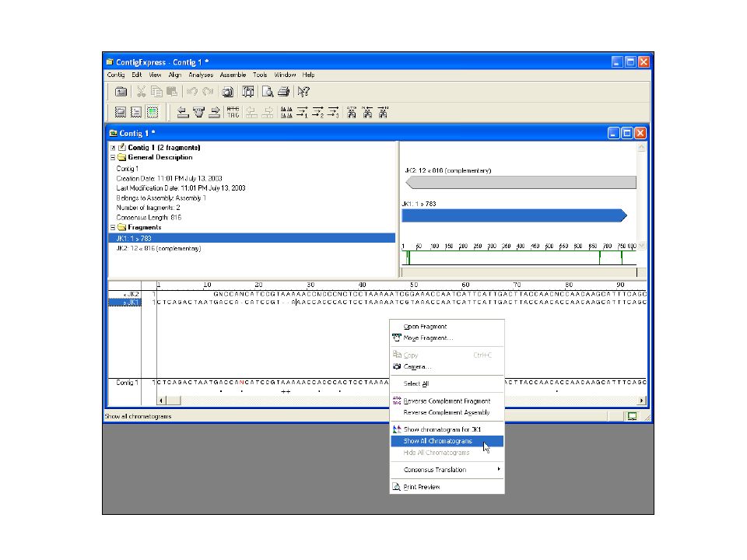Open the Edit menu
The image size is (747, 560).
137,75
